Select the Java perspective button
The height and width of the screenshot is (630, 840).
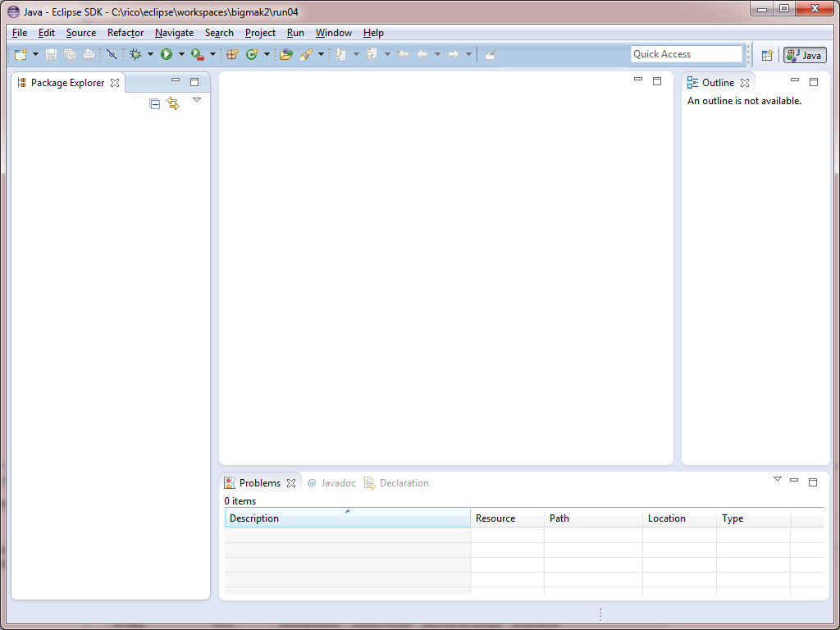click(805, 55)
